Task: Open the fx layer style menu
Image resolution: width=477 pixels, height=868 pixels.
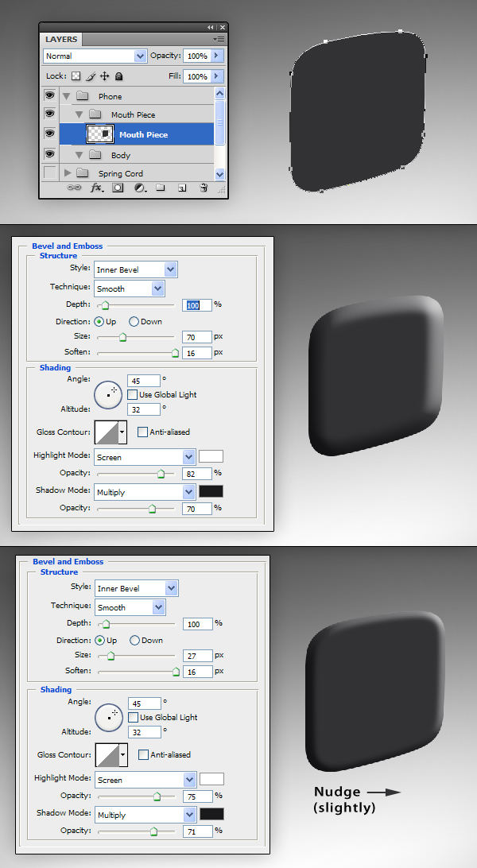Action: pyautogui.click(x=97, y=188)
